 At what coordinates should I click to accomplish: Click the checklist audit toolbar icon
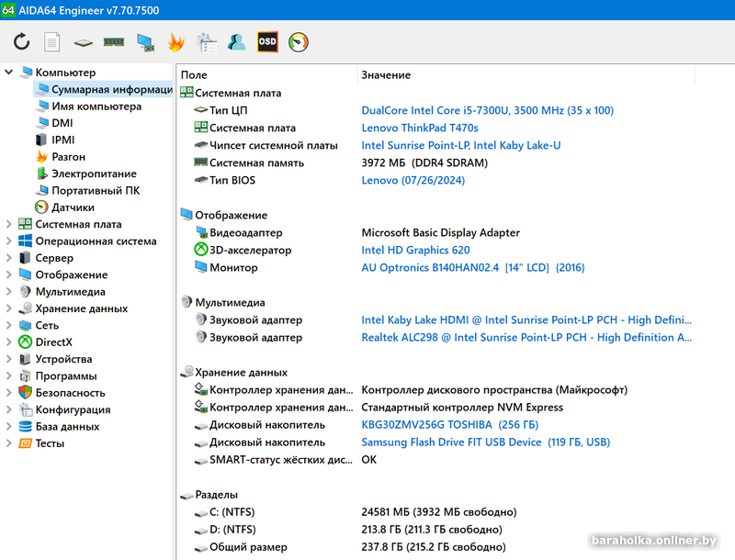(206, 42)
